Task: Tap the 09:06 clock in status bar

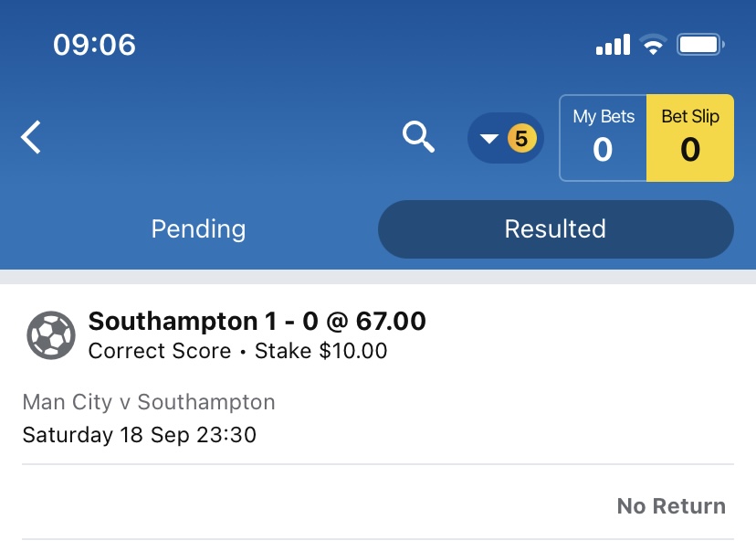Action: (95, 45)
